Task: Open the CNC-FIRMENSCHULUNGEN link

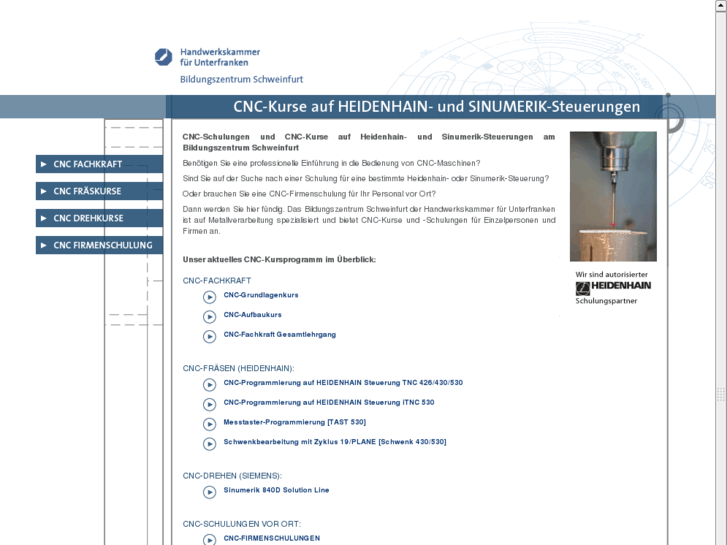Action: pyautogui.click(x=272, y=538)
